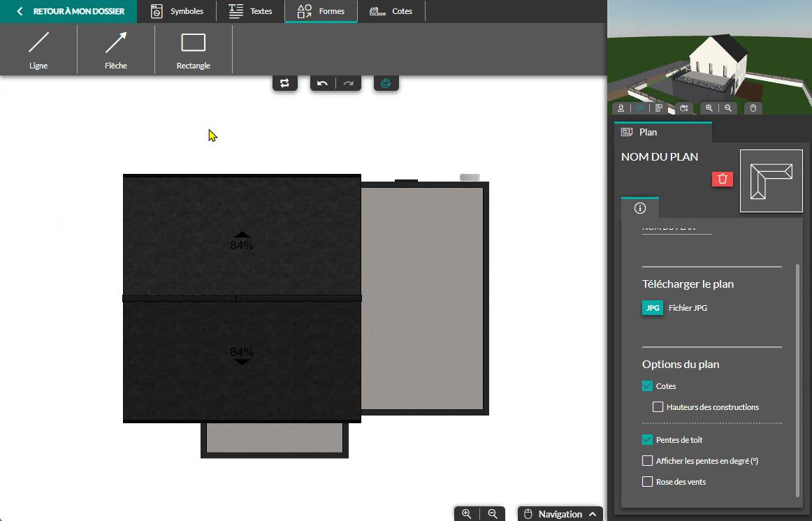Open the Textes tab
812x521 pixels.
[x=251, y=11]
